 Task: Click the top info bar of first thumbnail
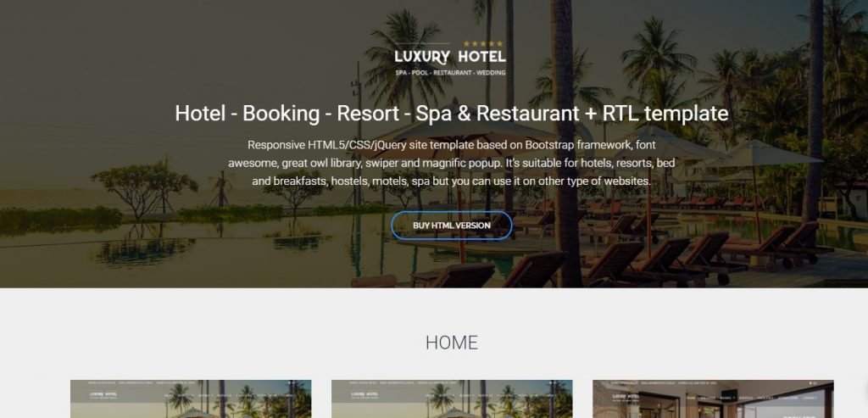point(191,382)
